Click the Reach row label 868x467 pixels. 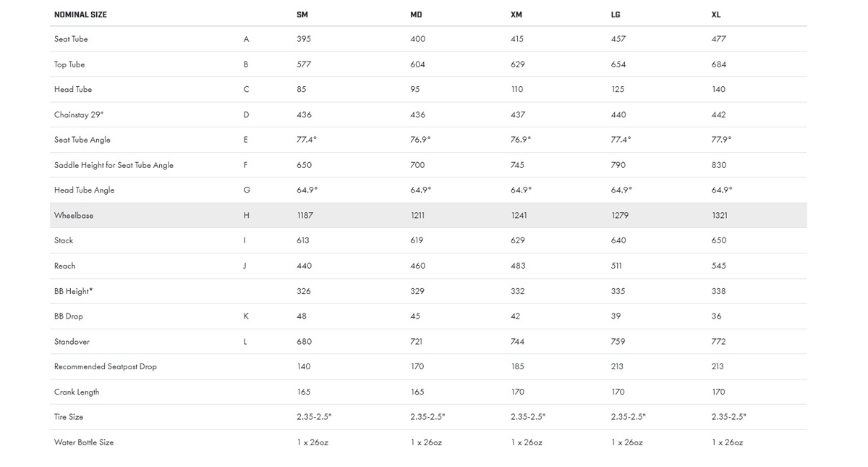pos(64,266)
